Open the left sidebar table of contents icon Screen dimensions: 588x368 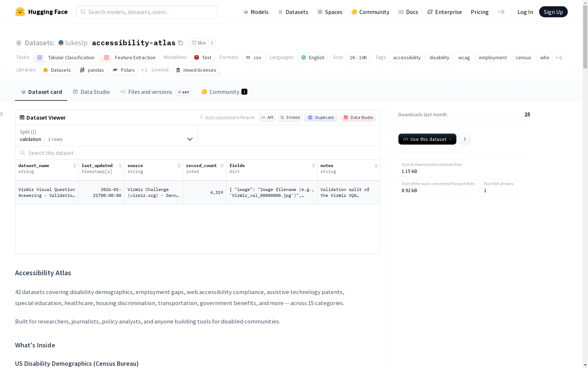coord(2,114)
